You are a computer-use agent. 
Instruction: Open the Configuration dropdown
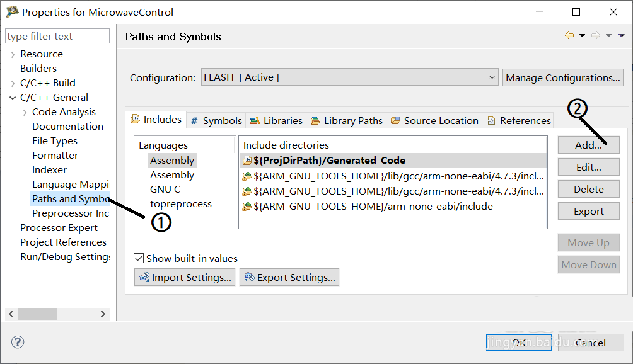[x=349, y=77]
